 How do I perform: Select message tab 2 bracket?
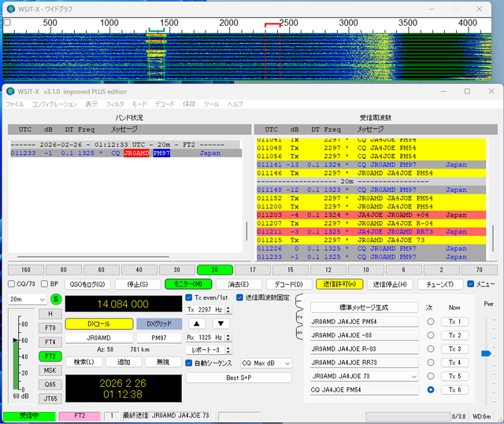pos(299,317)
